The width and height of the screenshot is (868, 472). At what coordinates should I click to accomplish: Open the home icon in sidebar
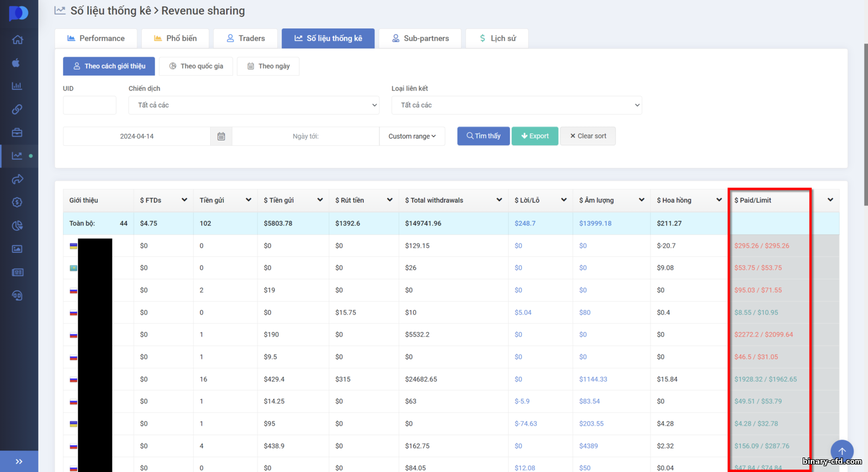tap(17, 39)
